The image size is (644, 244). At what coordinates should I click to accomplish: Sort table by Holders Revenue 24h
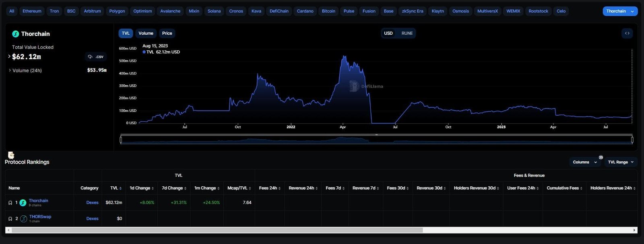[x=613, y=188]
